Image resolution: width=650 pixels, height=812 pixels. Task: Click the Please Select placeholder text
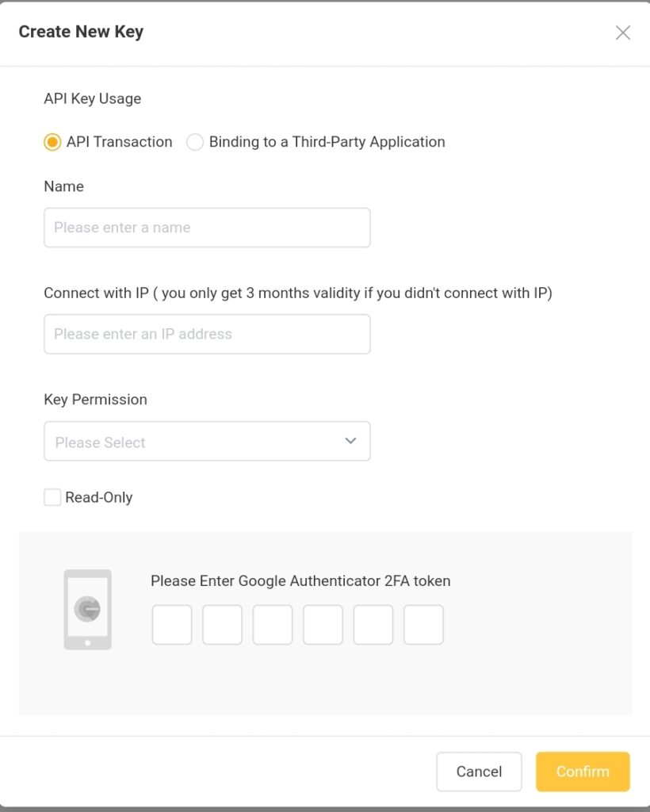101,442
